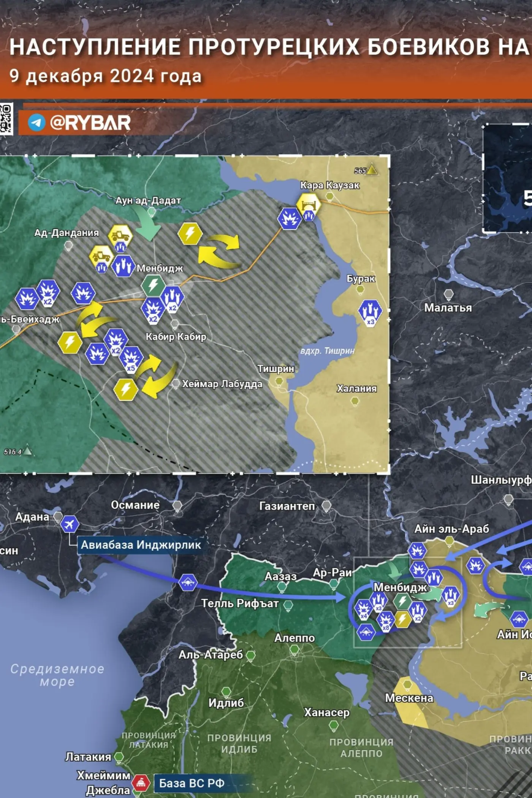
Task: Click the 'Средиземное море' label
Action: 57,675
